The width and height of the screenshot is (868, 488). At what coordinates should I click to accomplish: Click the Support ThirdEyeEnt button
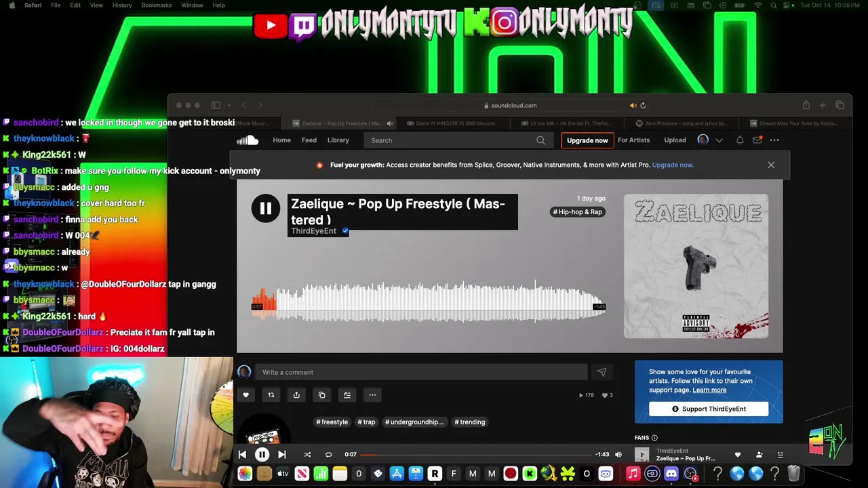coord(709,409)
